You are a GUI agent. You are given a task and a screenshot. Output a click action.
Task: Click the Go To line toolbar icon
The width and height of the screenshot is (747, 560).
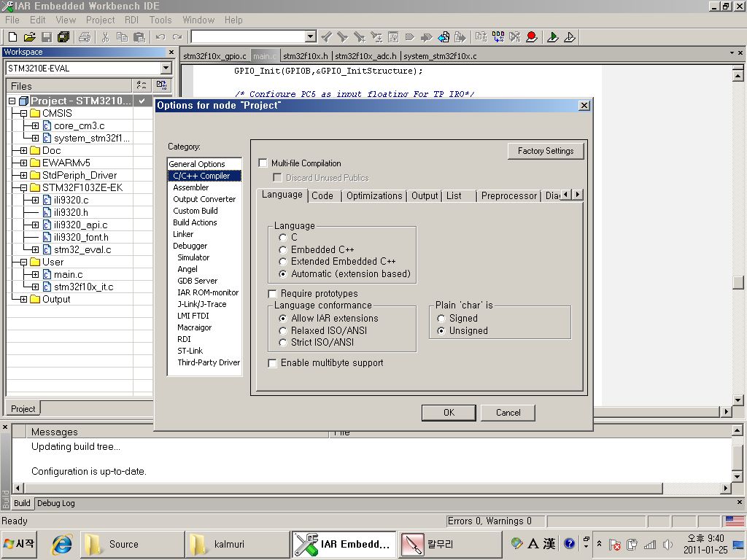pos(393,36)
